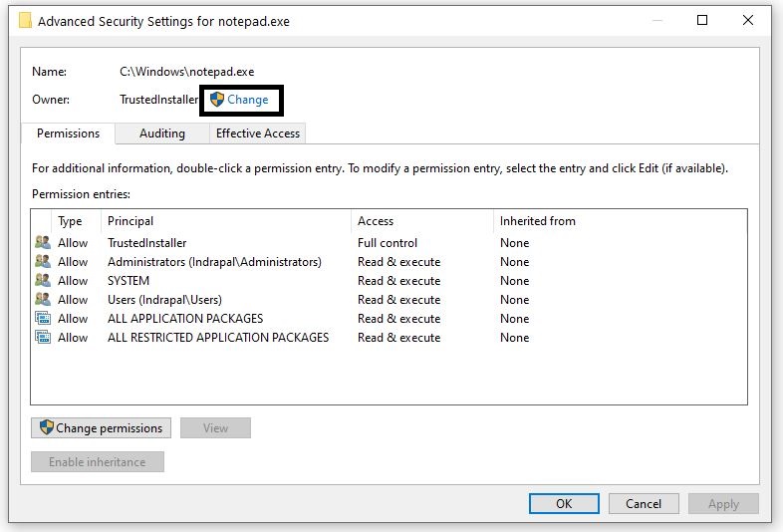Sort by the Access column header
This screenshot has width=783, height=532.
[x=422, y=221]
